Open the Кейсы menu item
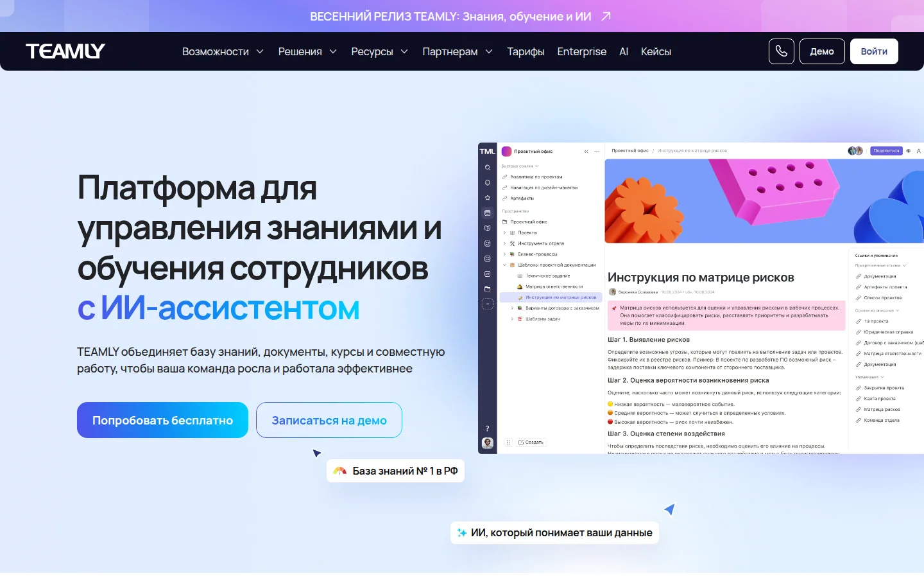 (x=656, y=51)
